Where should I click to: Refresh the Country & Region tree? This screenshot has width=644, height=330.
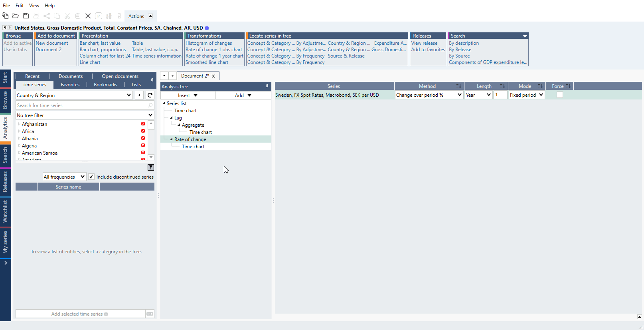click(150, 95)
